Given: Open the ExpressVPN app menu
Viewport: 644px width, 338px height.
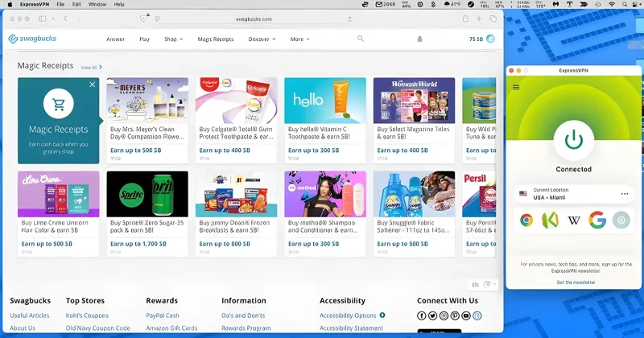Looking at the screenshot, I should tap(34, 4).
